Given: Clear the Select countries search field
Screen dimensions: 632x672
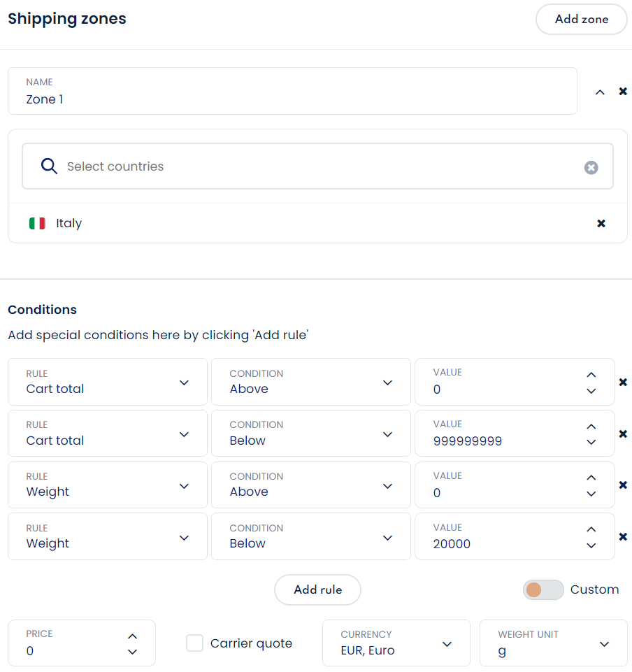Looking at the screenshot, I should click(x=591, y=167).
